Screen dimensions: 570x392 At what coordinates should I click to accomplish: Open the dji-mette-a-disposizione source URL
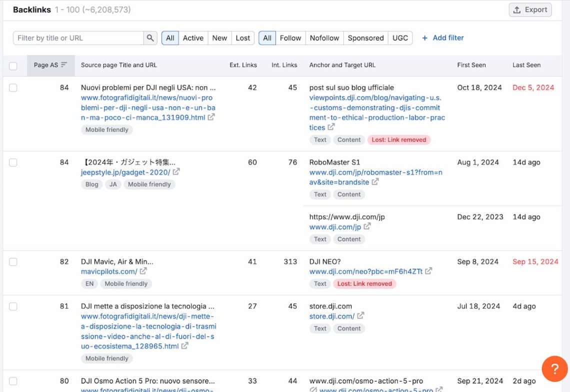tap(148, 331)
